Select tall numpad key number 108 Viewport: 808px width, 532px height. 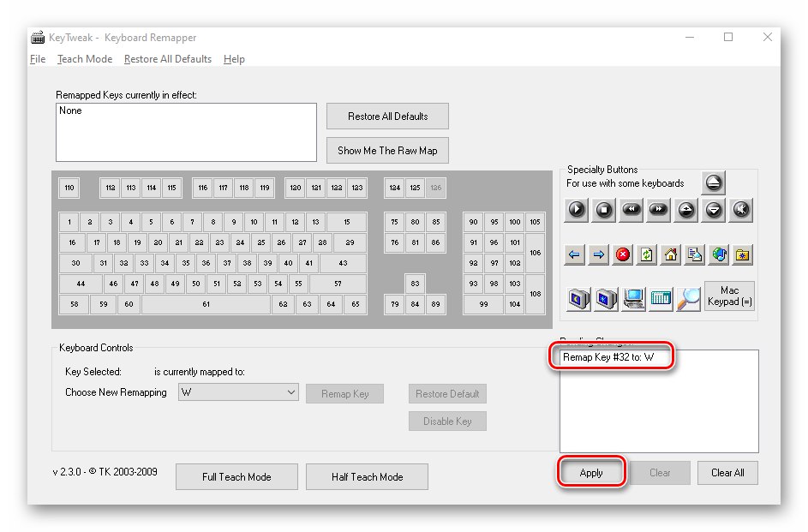point(535,294)
